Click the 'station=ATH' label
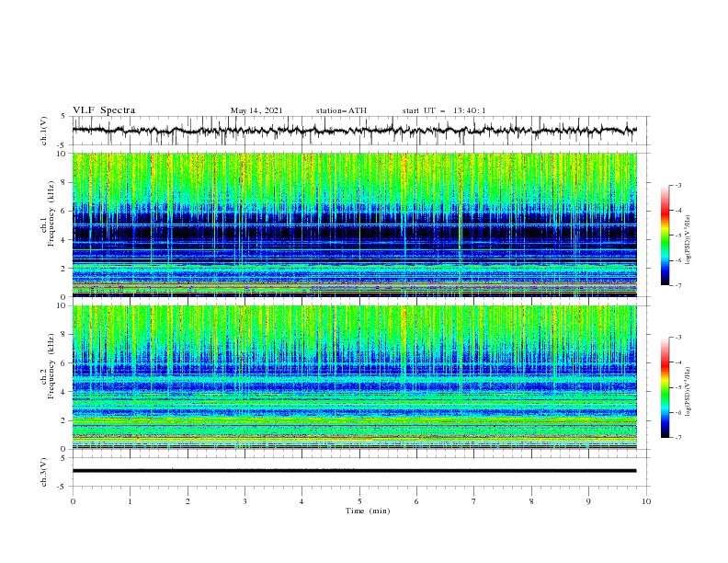This screenshot has width=728, height=563. click(341, 110)
